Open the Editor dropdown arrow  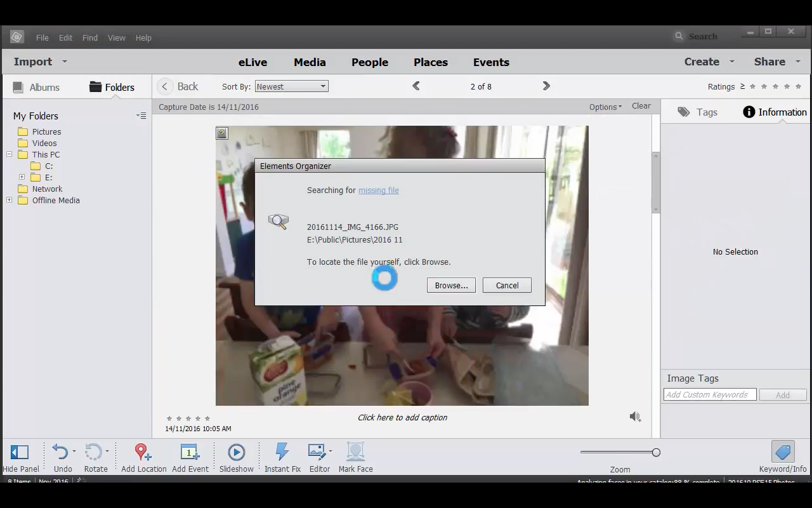coord(330,451)
